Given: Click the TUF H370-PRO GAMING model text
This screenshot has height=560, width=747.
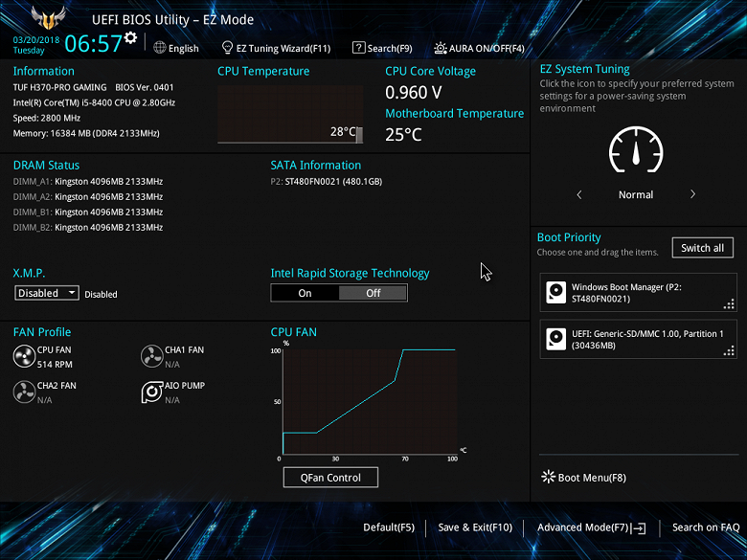Looking at the screenshot, I should (60, 87).
